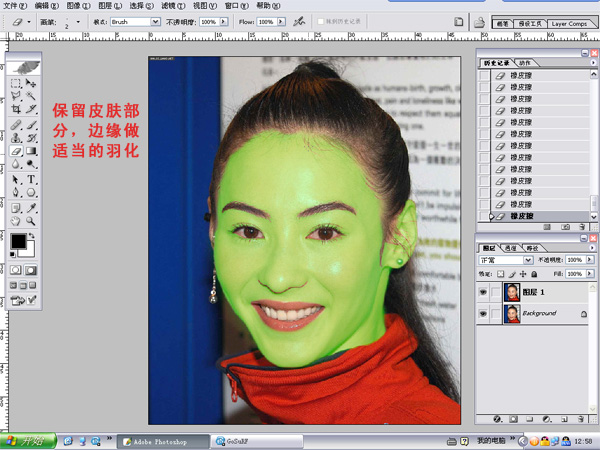
Task: Select the Gradient tool
Action: point(31,151)
